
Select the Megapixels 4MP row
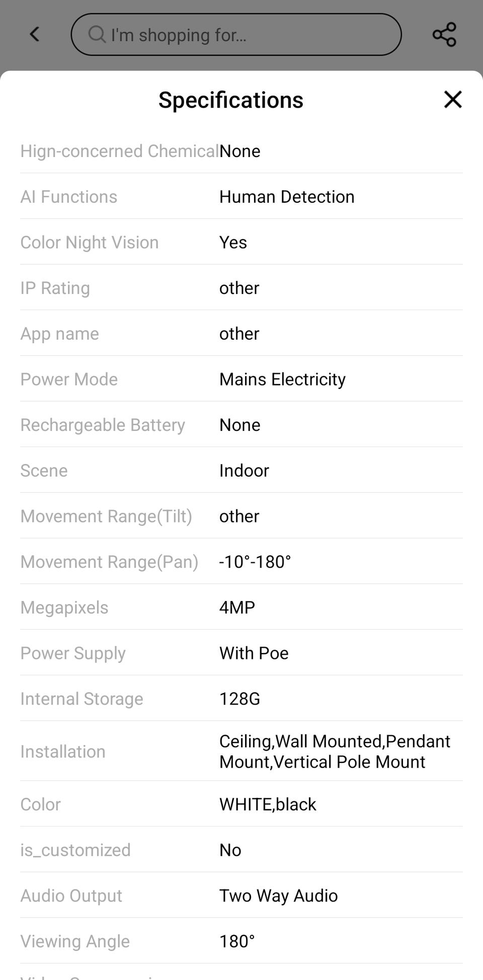(242, 607)
